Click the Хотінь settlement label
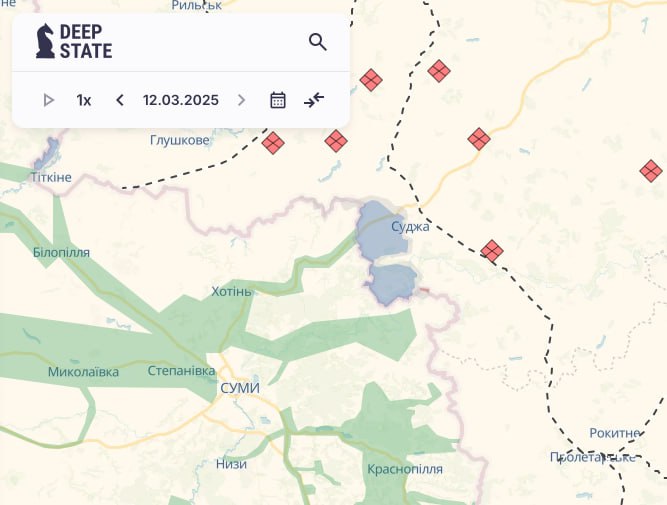Image resolution: width=667 pixels, height=505 pixels. (x=233, y=291)
